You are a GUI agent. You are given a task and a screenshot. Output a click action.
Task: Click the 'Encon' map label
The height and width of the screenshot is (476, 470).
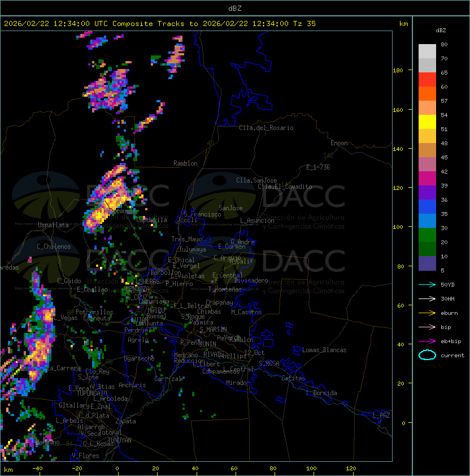(x=339, y=143)
